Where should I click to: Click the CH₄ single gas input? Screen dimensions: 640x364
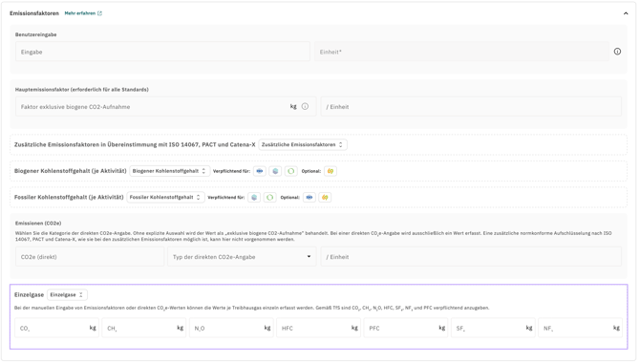click(144, 328)
